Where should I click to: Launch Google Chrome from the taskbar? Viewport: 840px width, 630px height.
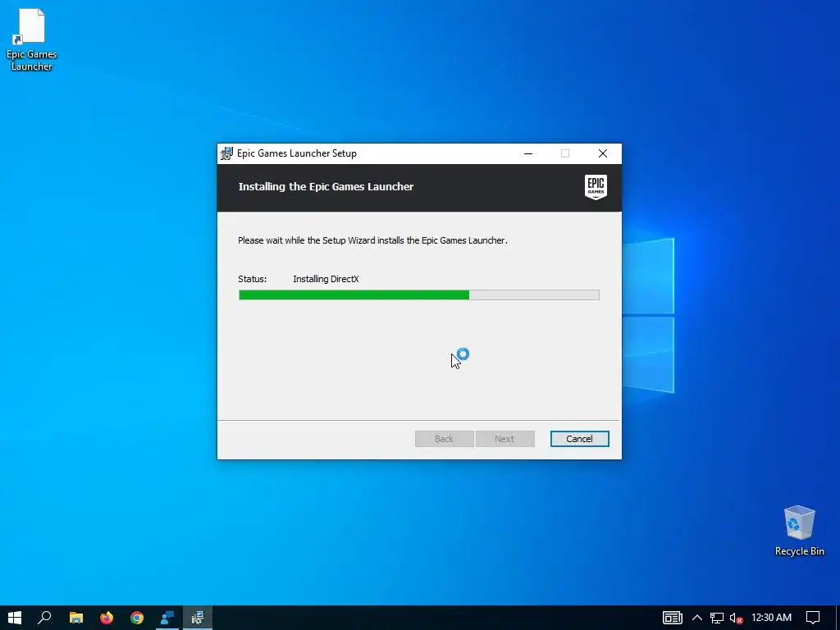[x=137, y=618]
